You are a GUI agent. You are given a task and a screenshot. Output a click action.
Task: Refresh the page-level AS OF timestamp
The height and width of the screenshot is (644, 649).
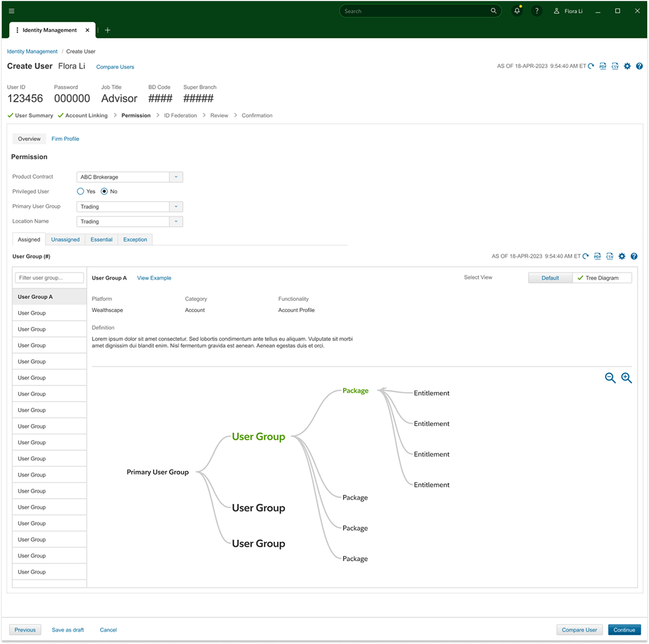tap(591, 66)
